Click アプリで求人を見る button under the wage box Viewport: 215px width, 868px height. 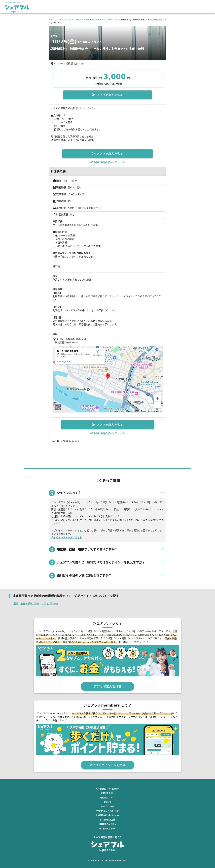pos(107,95)
